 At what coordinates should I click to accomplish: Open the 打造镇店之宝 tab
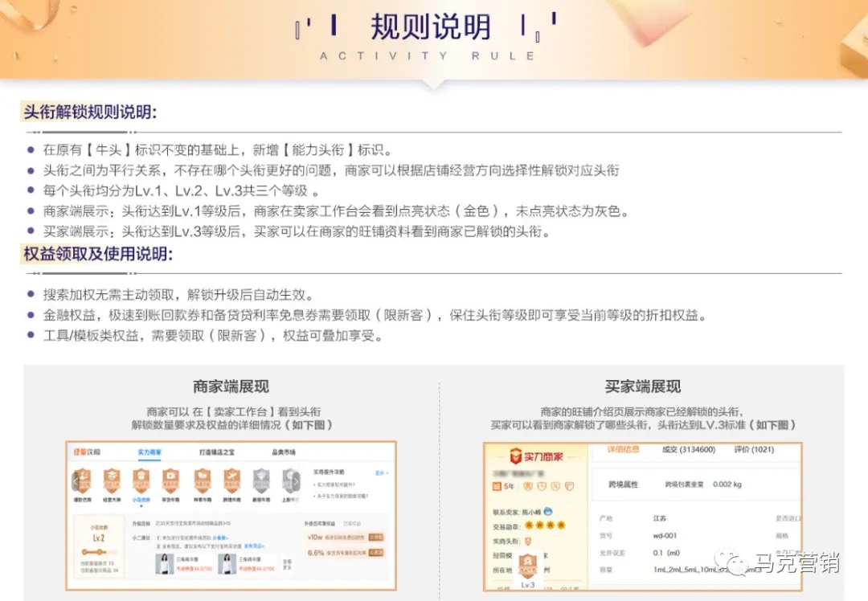(x=217, y=452)
